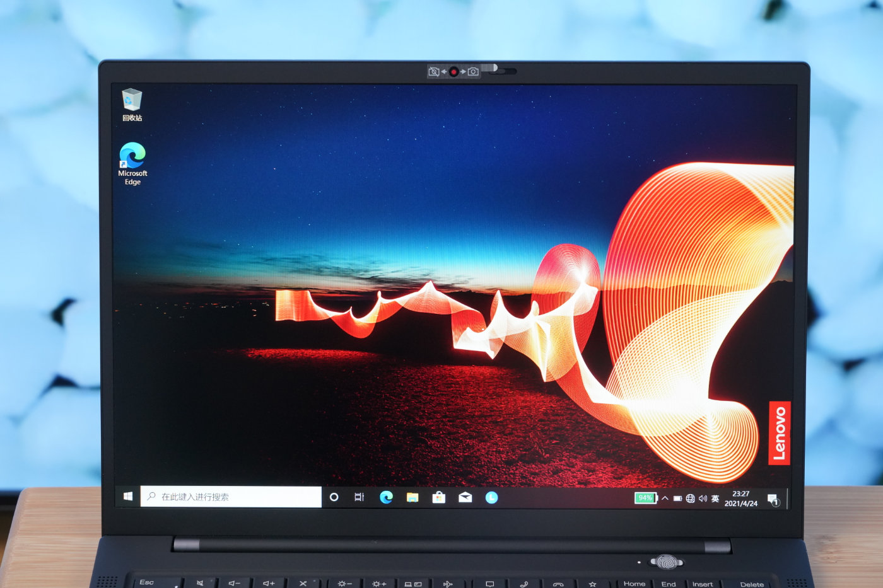Viewport: 883px width, 588px height.
Task: Open the Start menu
Action: point(127,497)
